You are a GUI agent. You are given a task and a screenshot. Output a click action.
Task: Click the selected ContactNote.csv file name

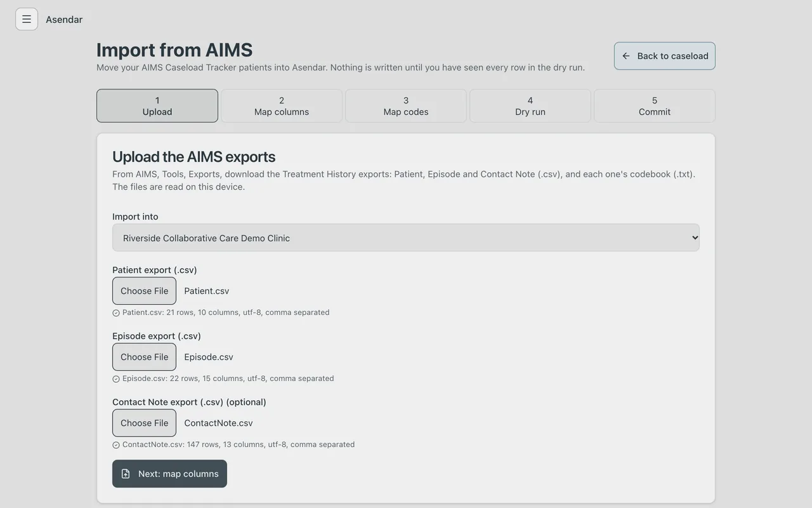pos(218,423)
